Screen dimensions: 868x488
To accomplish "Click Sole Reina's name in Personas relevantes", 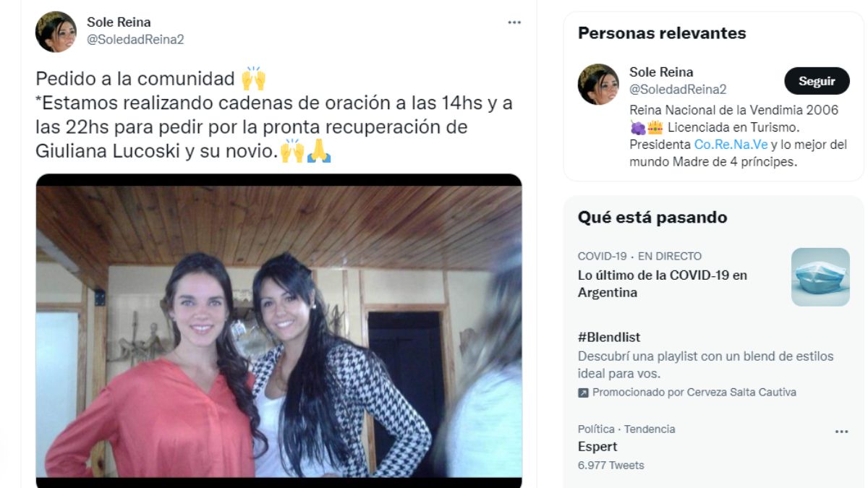I will coord(661,72).
